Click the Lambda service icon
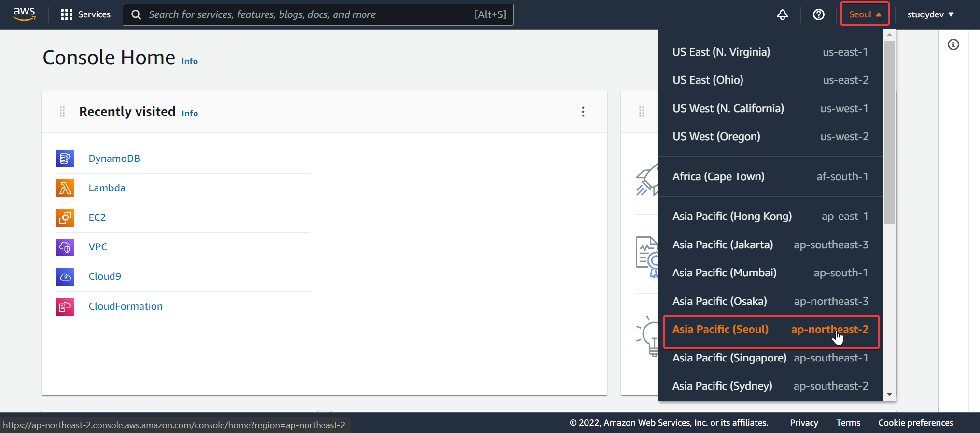 (x=65, y=188)
